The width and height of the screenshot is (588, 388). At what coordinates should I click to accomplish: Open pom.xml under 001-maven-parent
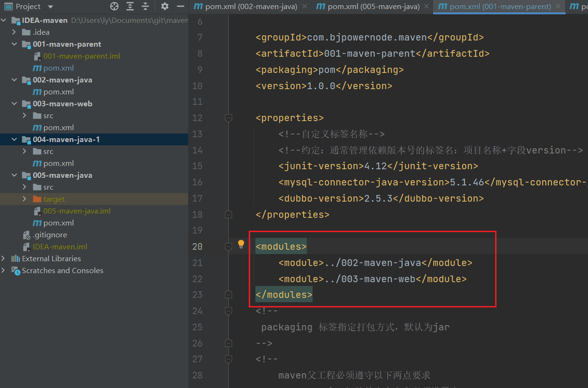(x=58, y=68)
